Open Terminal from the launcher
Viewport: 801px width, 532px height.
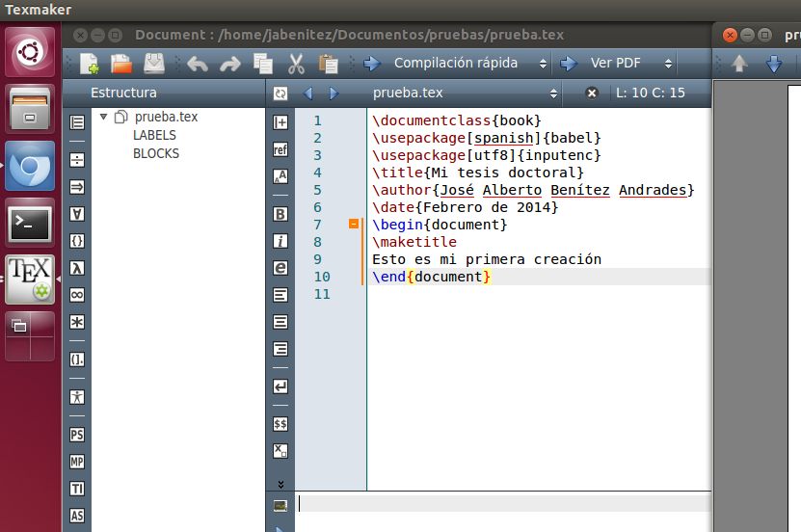point(30,224)
